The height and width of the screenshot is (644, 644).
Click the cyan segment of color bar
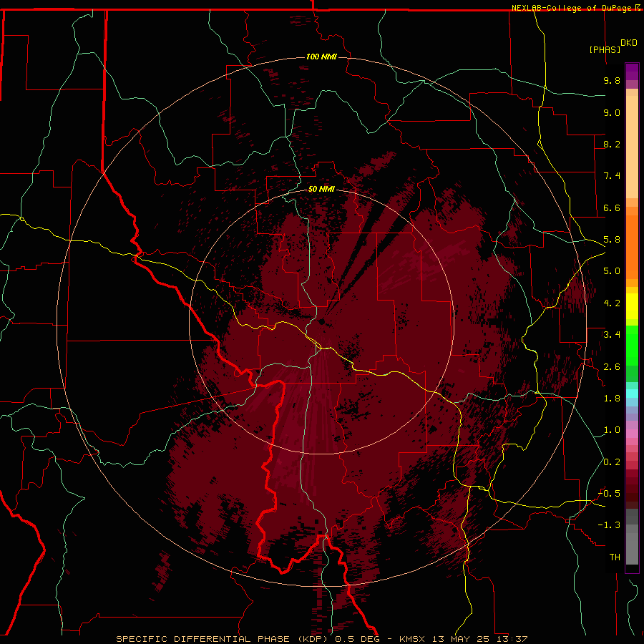tap(632, 394)
